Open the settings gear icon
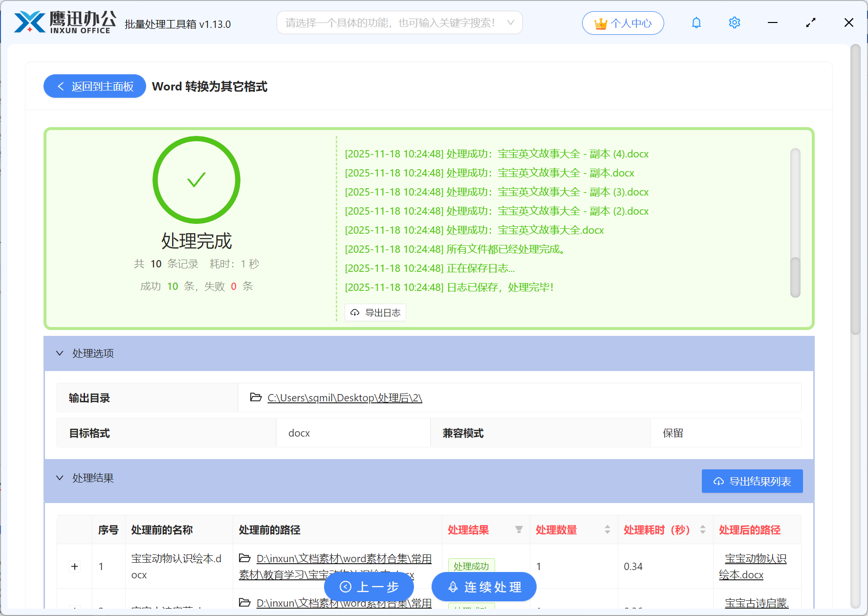This screenshot has width=868, height=616. tap(734, 22)
